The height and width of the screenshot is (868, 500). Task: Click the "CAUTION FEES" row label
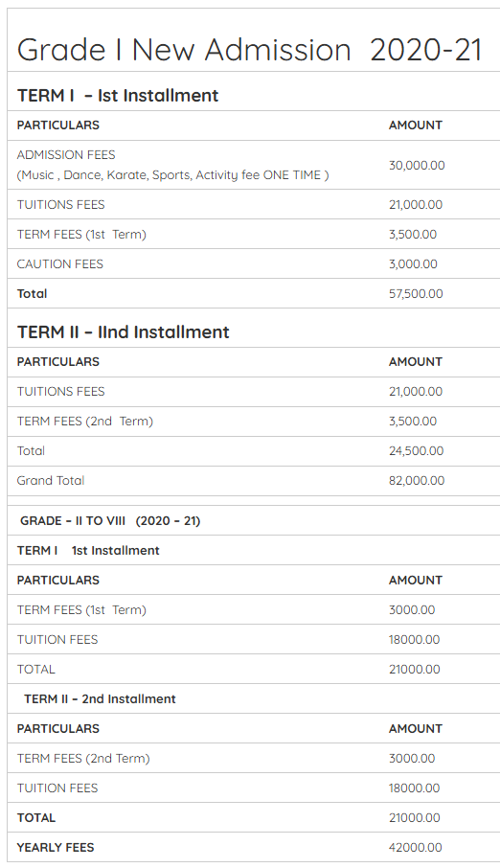tap(59, 264)
